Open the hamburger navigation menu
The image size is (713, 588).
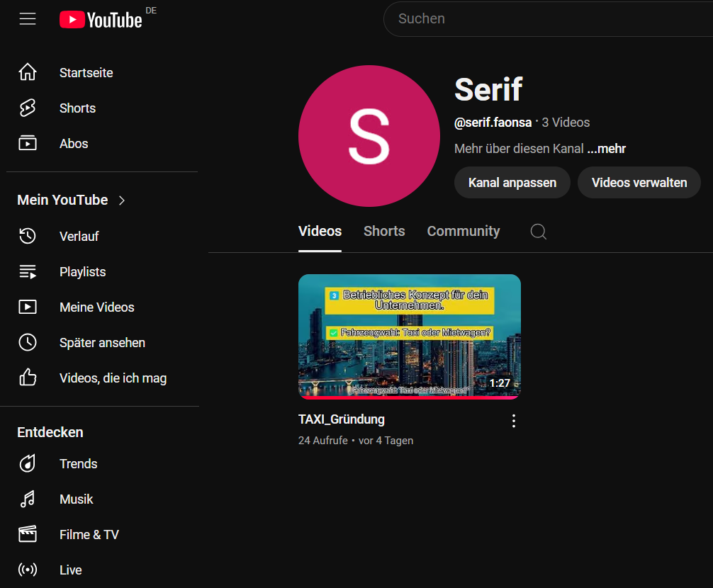pyautogui.click(x=28, y=18)
